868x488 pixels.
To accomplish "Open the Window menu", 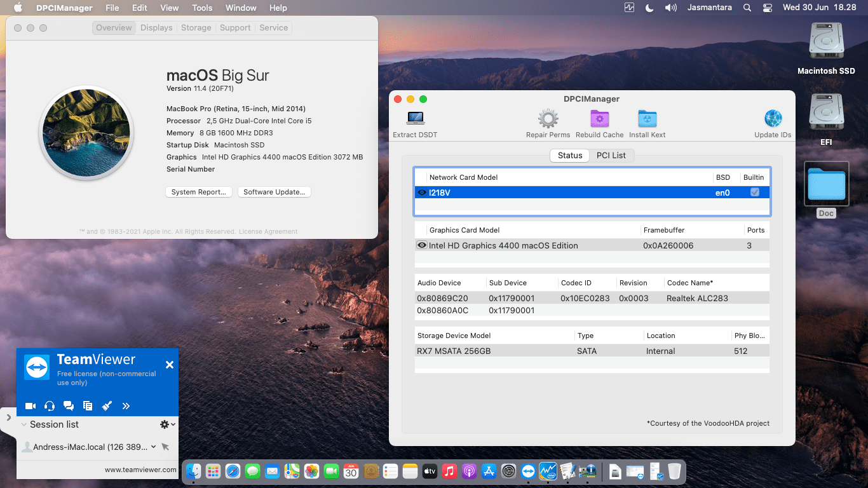I will coord(241,8).
